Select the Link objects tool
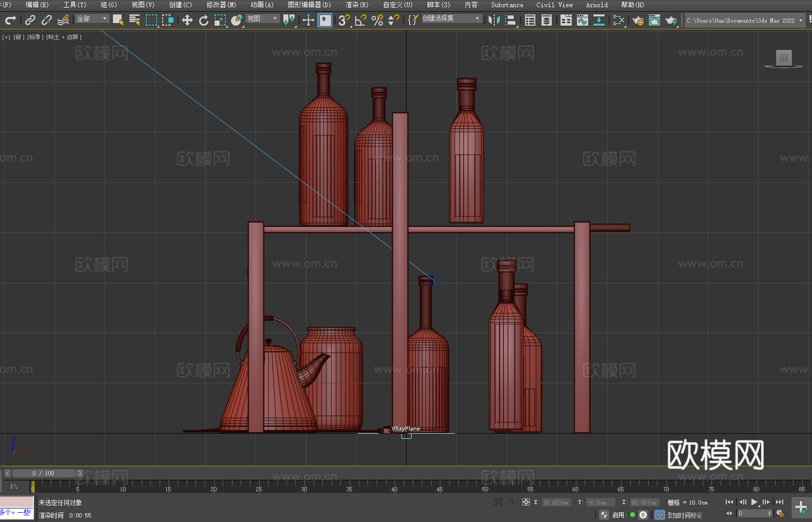 pyautogui.click(x=30, y=20)
